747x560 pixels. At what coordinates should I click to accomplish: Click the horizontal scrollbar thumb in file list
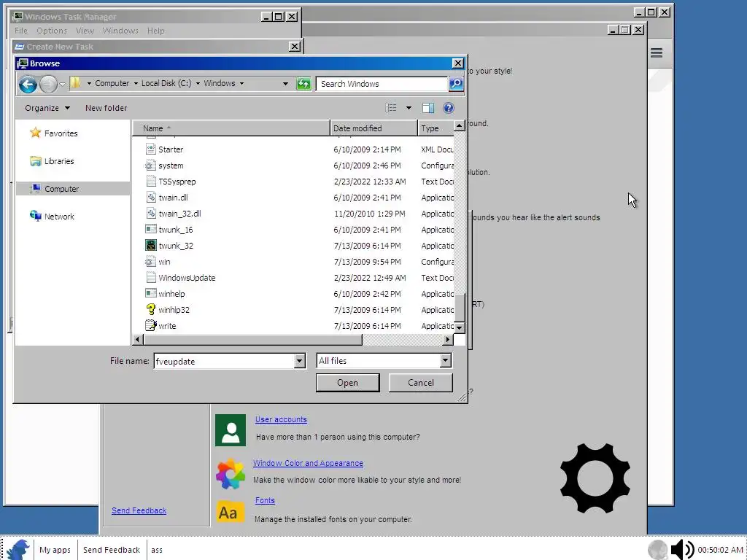(x=252, y=340)
